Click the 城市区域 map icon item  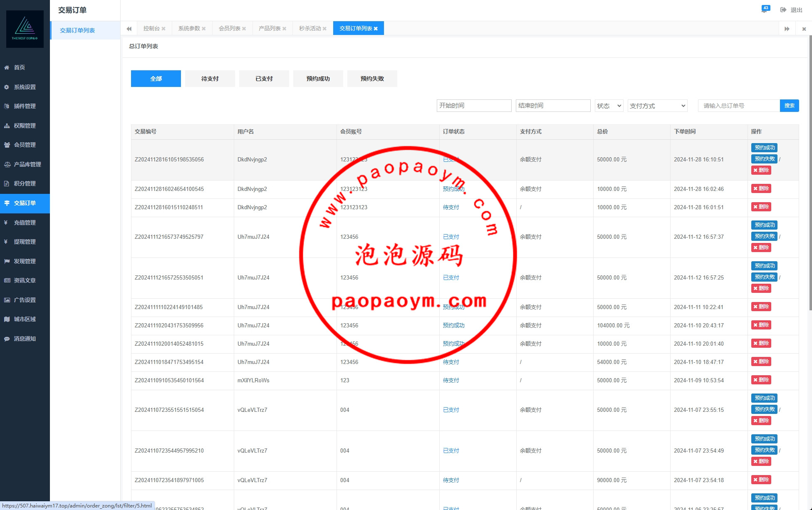tap(7, 319)
